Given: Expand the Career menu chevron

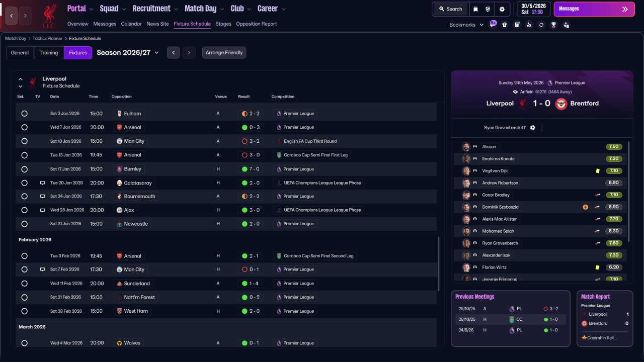Looking at the screenshot, I should tap(283, 9).
